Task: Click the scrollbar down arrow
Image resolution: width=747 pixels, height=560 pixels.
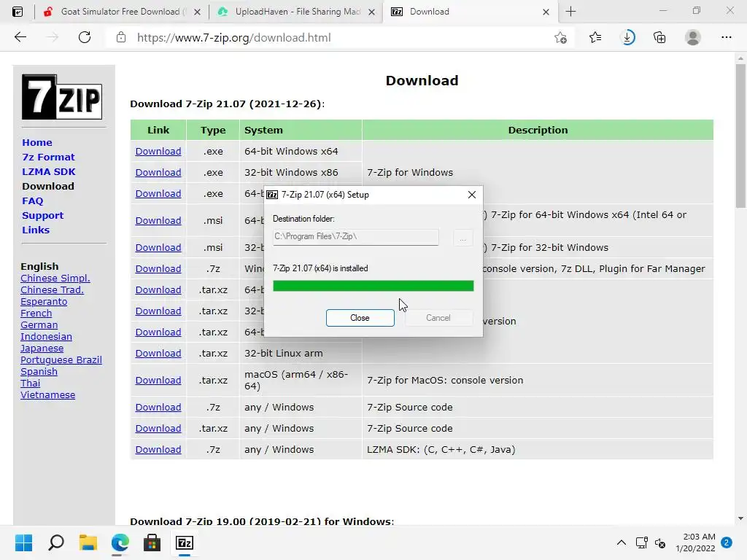Action: click(x=740, y=518)
